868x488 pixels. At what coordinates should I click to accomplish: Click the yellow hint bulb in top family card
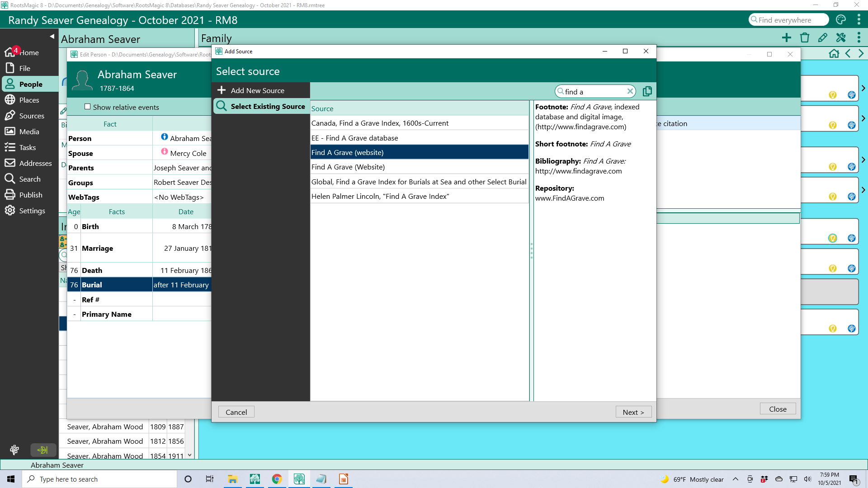click(x=833, y=95)
